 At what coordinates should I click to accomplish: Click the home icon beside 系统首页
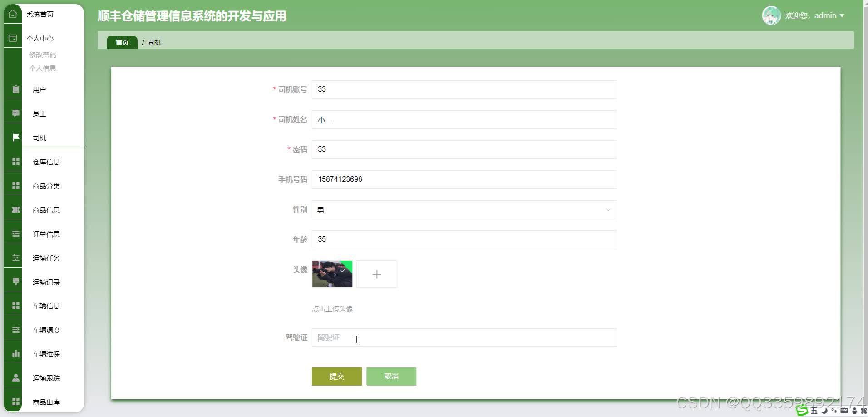(13, 14)
